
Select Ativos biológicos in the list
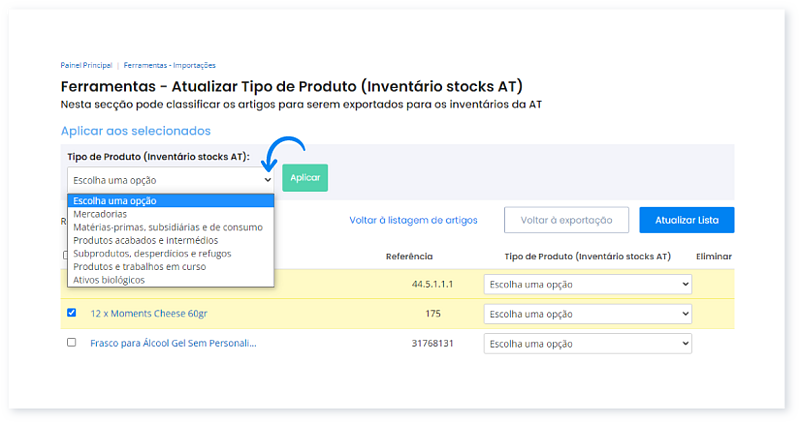point(110,280)
